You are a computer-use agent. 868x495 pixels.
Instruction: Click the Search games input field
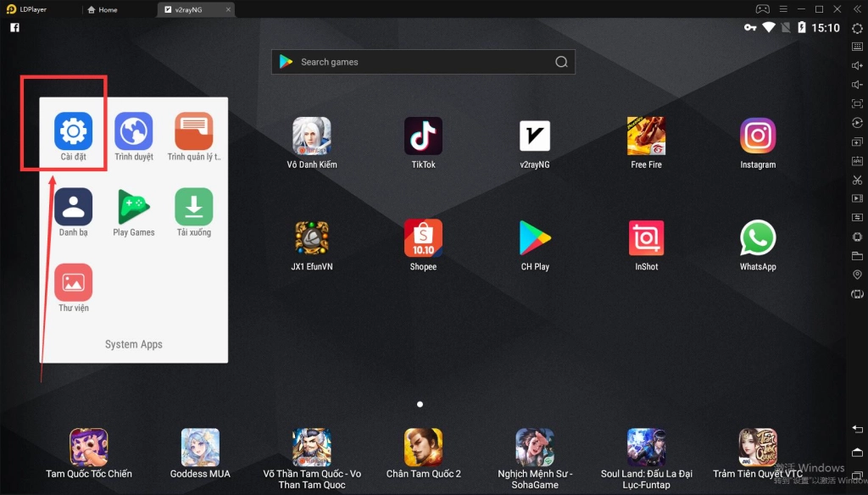(423, 61)
